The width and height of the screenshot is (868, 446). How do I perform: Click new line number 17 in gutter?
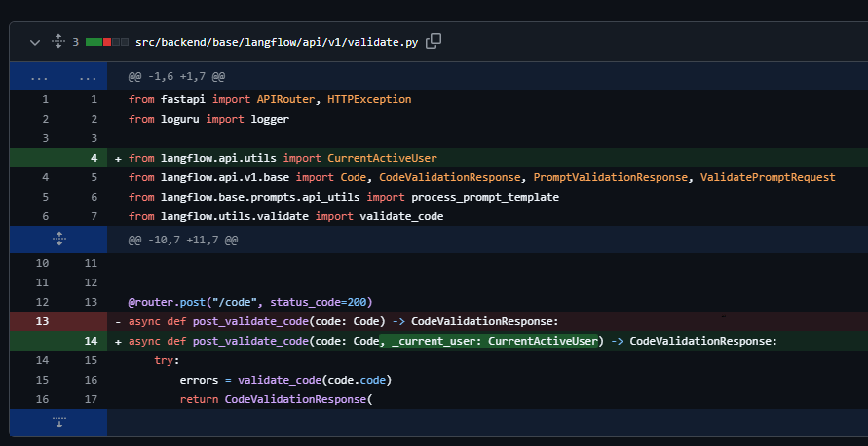click(x=92, y=399)
